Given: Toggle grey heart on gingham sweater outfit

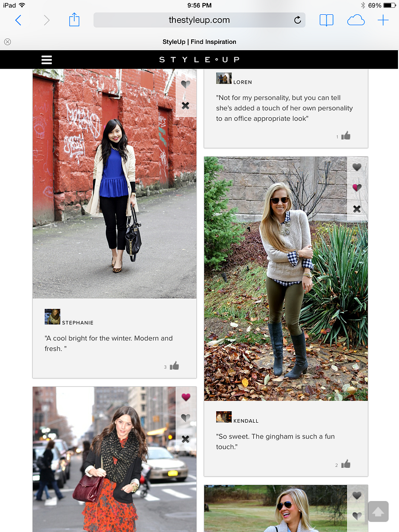Looking at the screenshot, I should pos(357,167).
